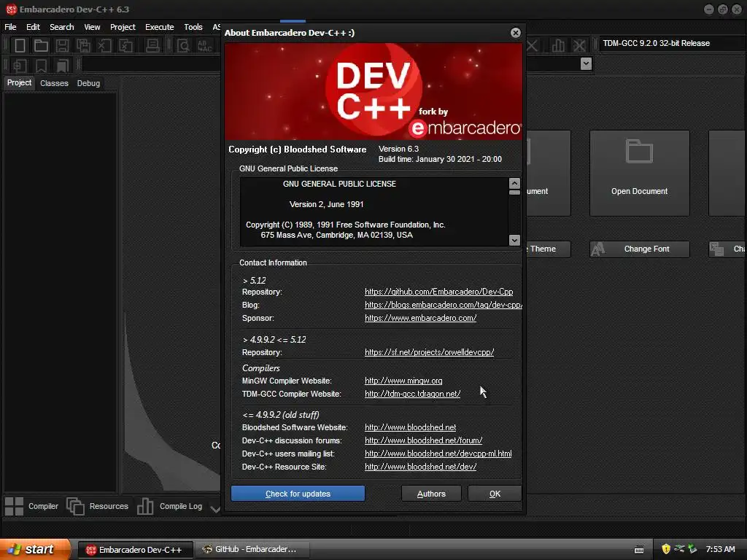Open the TDM-GCC 9.2.0 32-bit Release compiler dropdown
Viewport: 747px width, 560px height.
point(672,43)
